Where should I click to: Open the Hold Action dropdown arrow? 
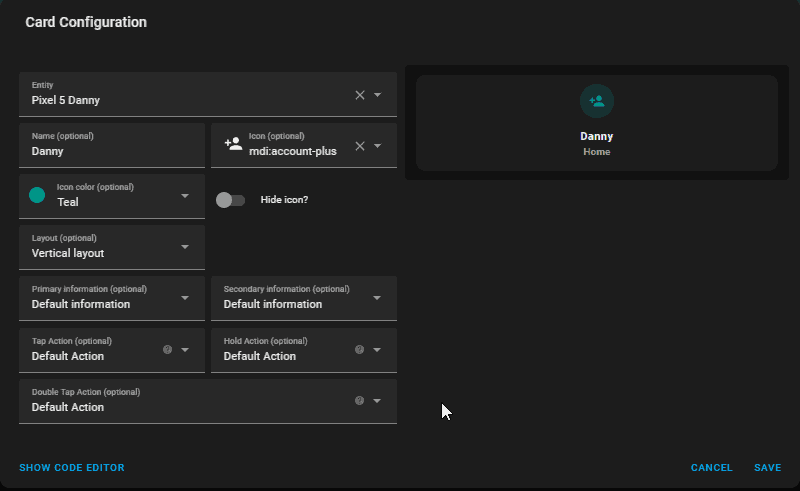pos(377,350)
